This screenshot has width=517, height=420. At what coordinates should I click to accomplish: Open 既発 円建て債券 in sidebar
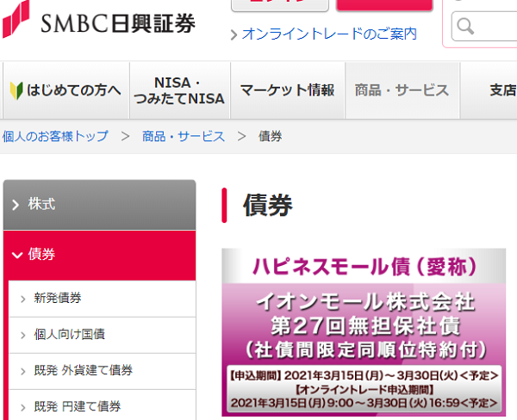pos(102,406)
